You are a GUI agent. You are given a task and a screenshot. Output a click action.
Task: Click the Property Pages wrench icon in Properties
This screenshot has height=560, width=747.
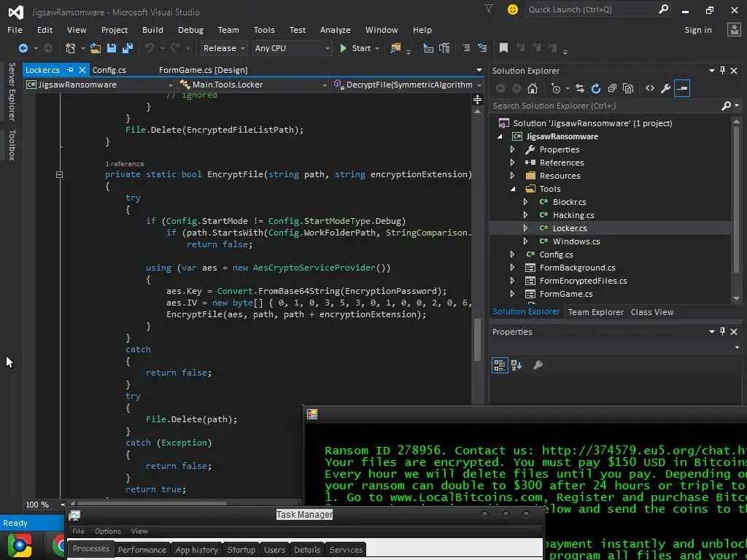(x=538, y=365)
